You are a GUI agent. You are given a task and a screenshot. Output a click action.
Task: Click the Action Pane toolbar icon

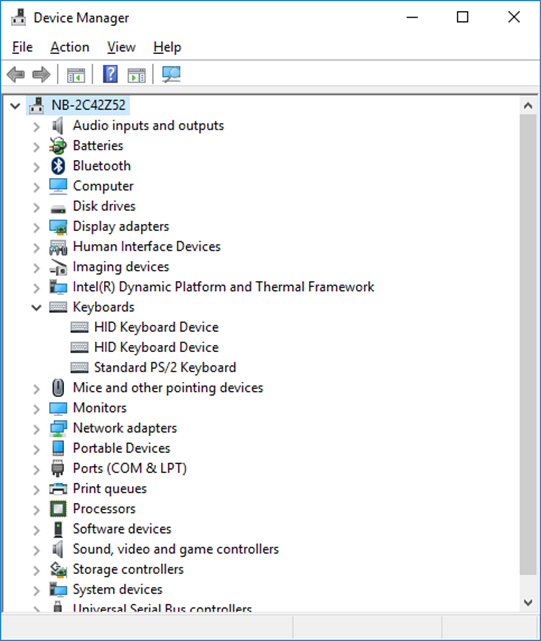137,75
